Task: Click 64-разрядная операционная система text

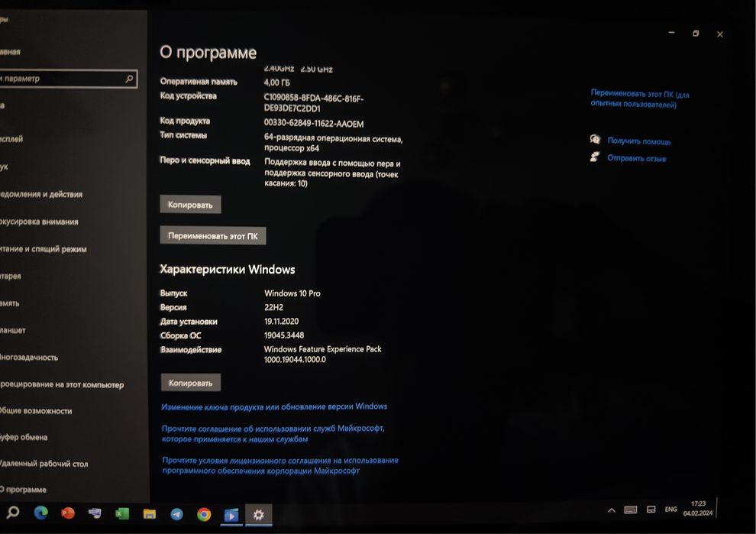Action: (x=333, y=144)
